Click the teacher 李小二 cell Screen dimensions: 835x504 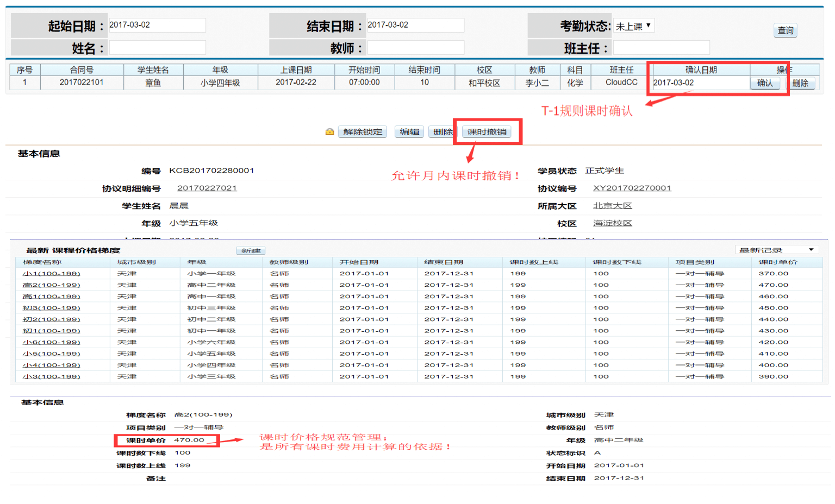coord(537,83)
